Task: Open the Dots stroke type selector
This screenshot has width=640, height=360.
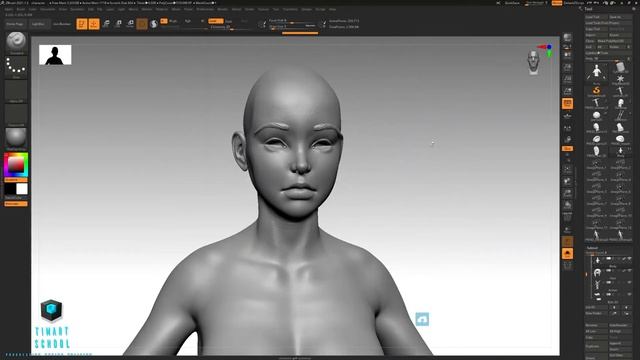Action: point(16,67)
